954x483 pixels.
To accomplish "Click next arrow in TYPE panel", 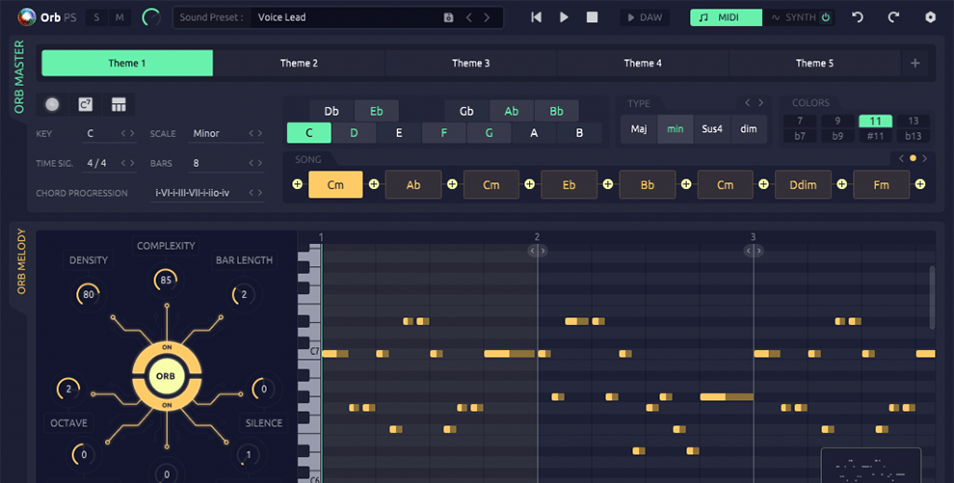I will point(761,103).
